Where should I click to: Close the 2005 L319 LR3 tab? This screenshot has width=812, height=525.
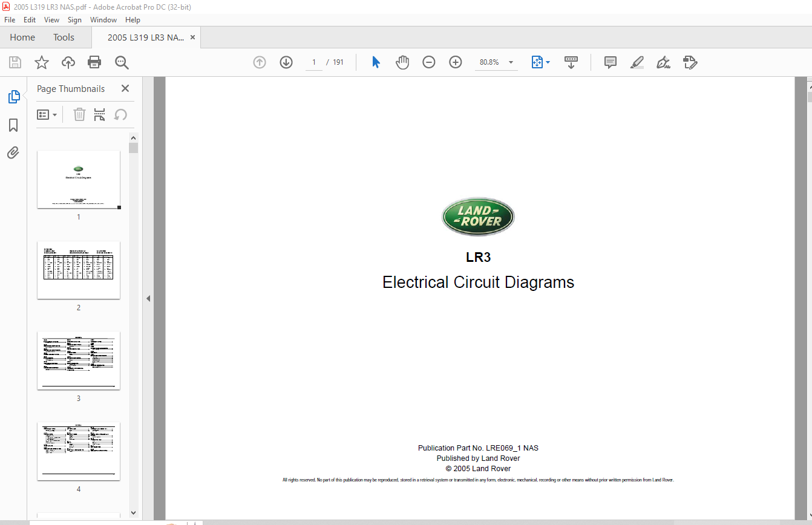(x=193, y=37)
